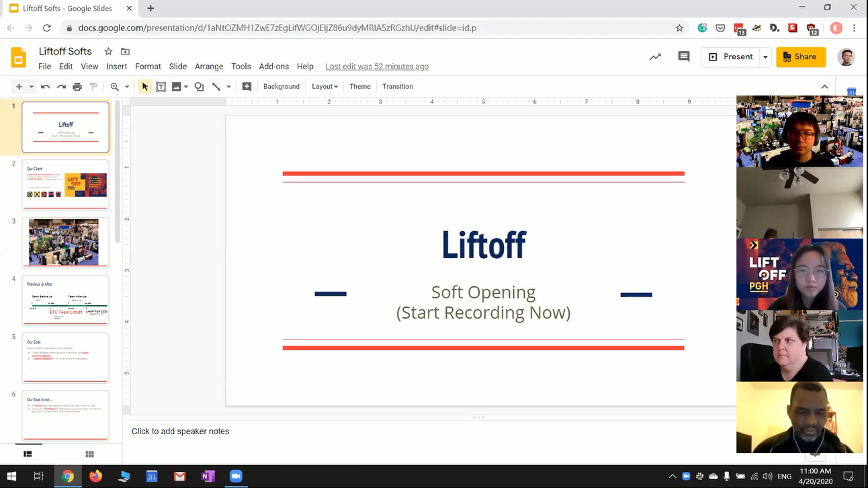Move presentation to folder icon

click(125, 52)
